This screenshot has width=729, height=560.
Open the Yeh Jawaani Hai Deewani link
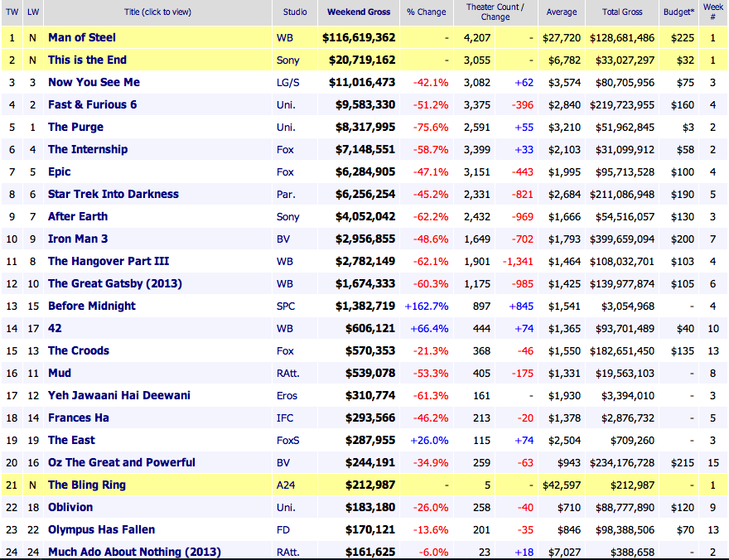pyautogui.click(x=118, y=395)
